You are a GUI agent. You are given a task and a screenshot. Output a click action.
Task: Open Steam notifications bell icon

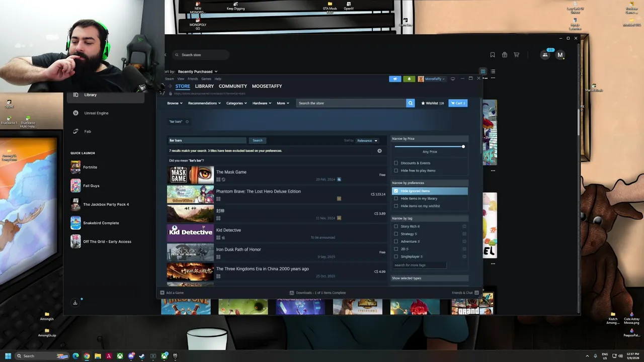point(409,79)
